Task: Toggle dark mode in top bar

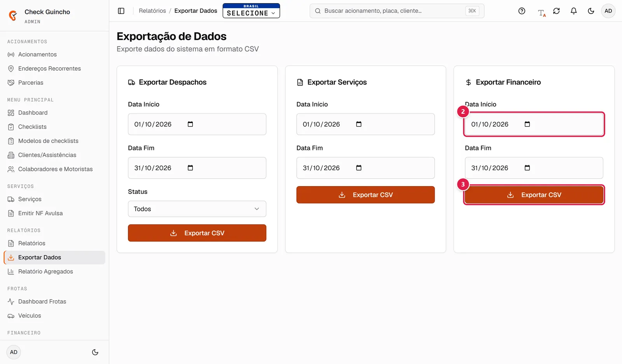Action: (591, 11)
